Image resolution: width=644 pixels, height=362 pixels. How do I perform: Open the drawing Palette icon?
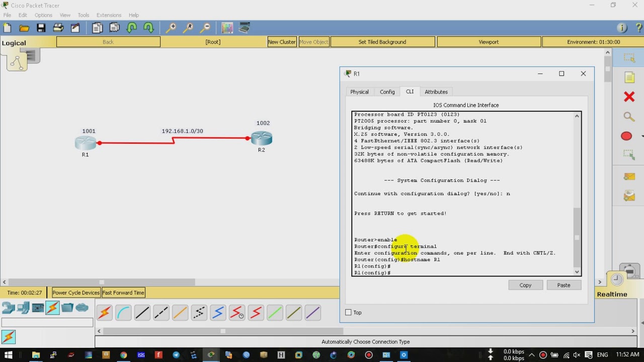click(227, 28)
